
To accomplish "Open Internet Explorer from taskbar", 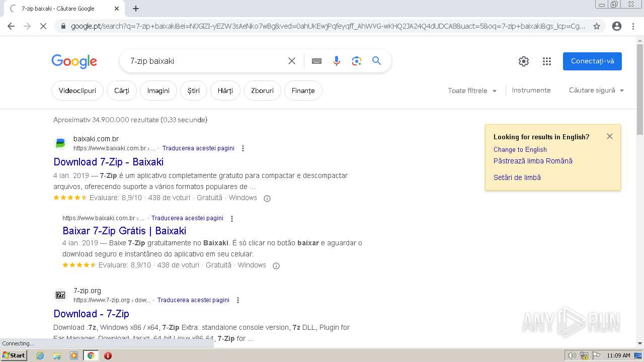I will 40,355.
